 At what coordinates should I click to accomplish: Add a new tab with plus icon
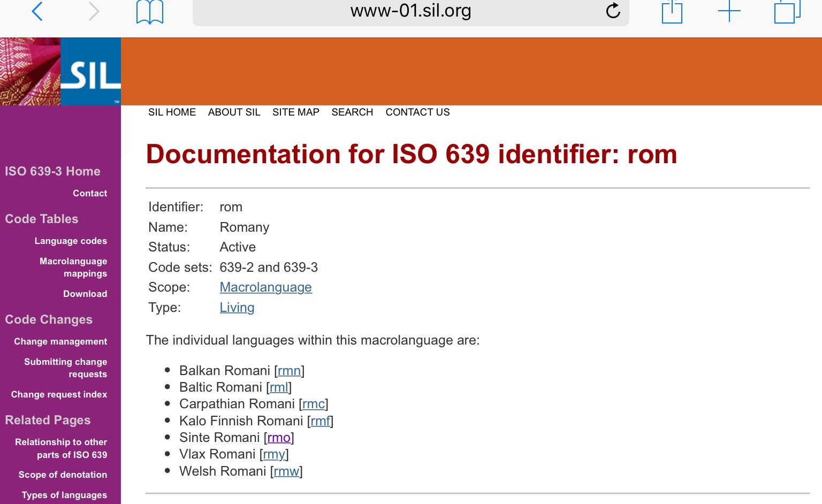pos(729,11)
